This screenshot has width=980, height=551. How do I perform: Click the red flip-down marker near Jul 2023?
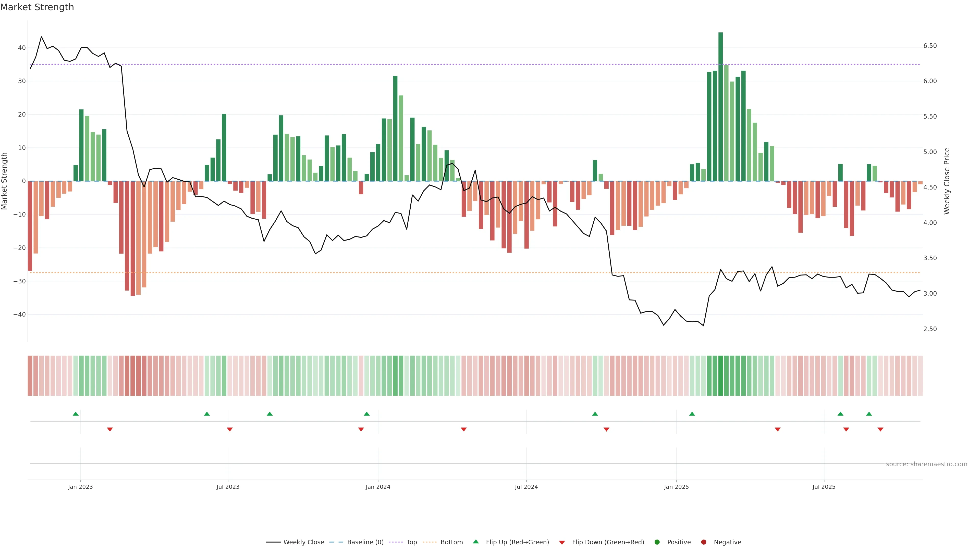point(230,429)
